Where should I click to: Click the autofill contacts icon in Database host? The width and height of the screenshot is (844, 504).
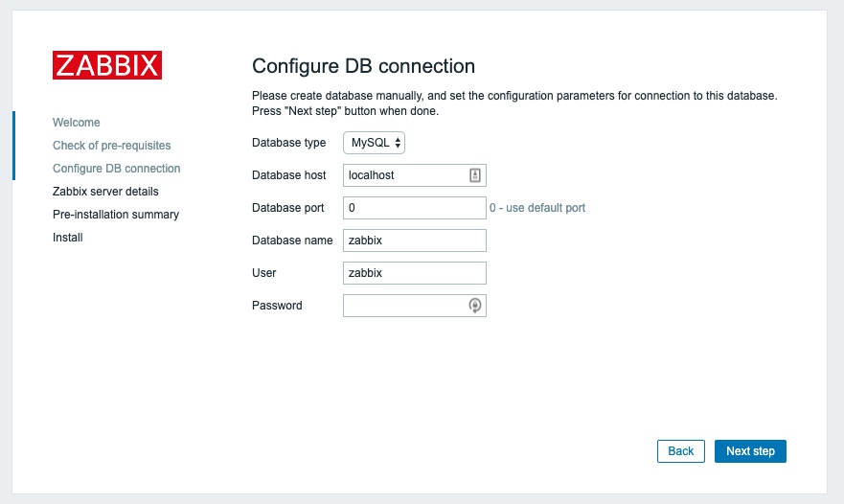(x=475, y=175)
